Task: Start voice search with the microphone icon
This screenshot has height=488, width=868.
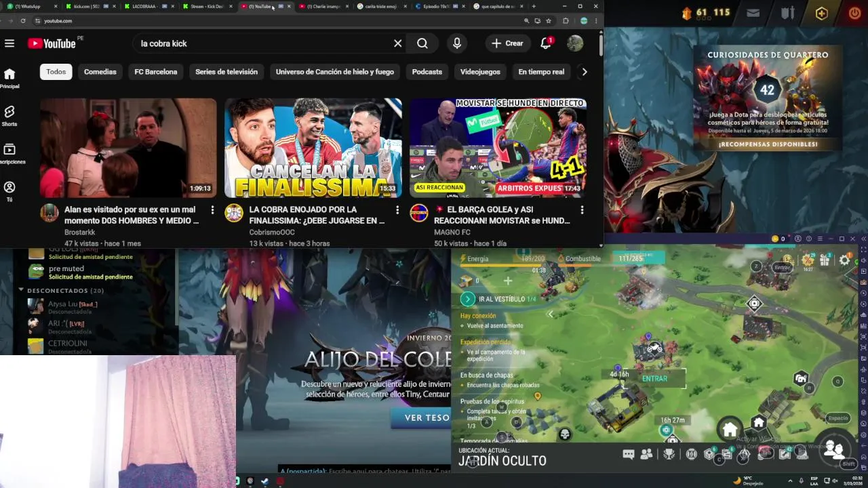Action: 457,43
